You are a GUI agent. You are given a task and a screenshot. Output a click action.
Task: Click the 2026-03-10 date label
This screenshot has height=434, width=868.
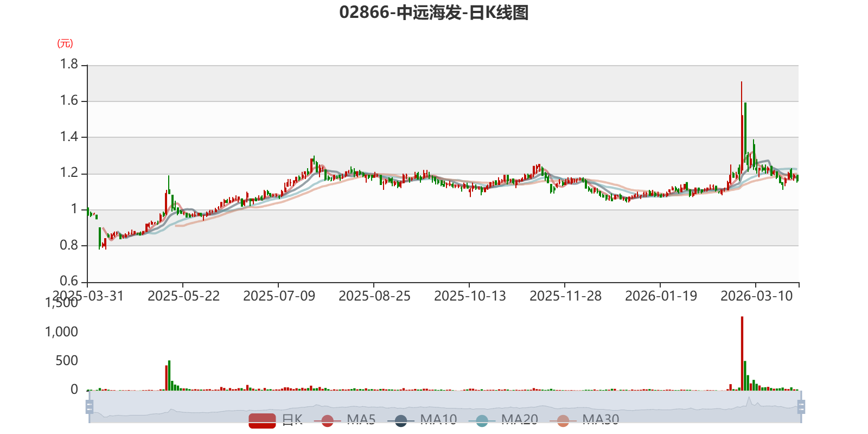coord(756,296)
